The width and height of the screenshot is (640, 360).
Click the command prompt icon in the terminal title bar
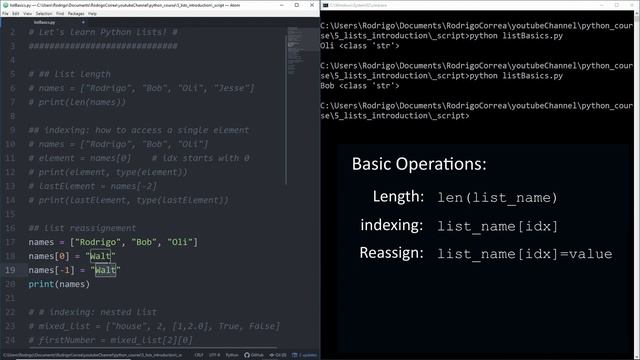325,5
